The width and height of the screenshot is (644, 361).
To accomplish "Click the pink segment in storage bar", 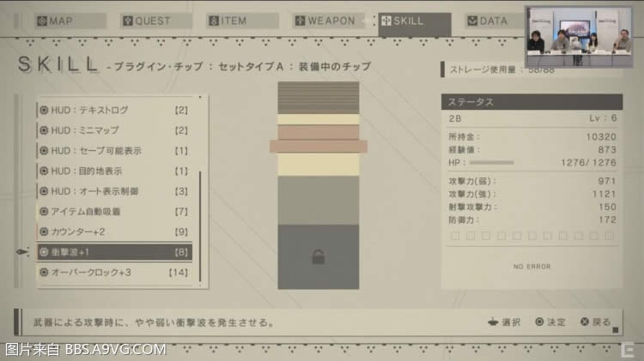I will [318, 146].
